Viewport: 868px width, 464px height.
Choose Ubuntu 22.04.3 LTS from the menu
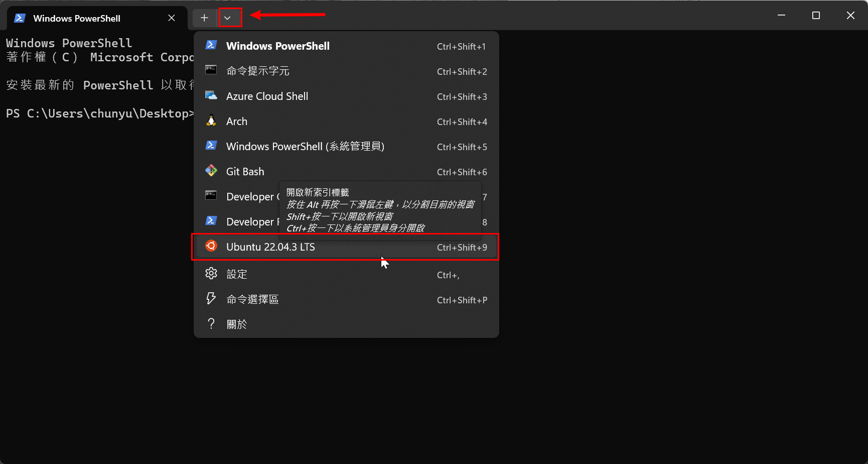tap(271, 247)
